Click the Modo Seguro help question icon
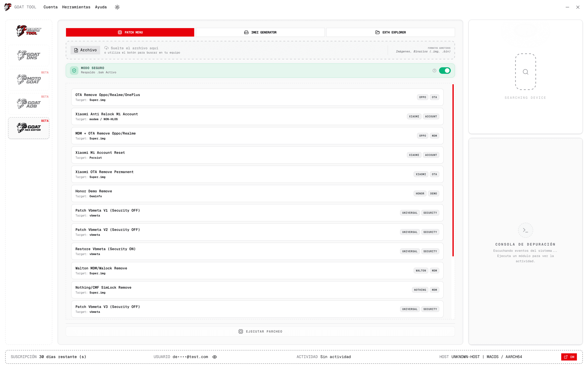Image resolution: width=588 pixels, height=369 pixels. pyautogui.click(x=434, y=71)
